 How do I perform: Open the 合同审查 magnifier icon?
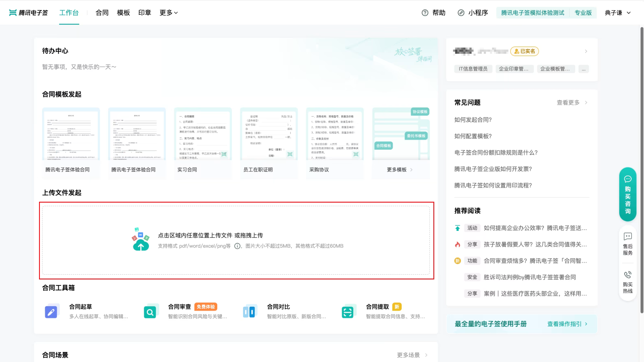[x=150, y=312]
